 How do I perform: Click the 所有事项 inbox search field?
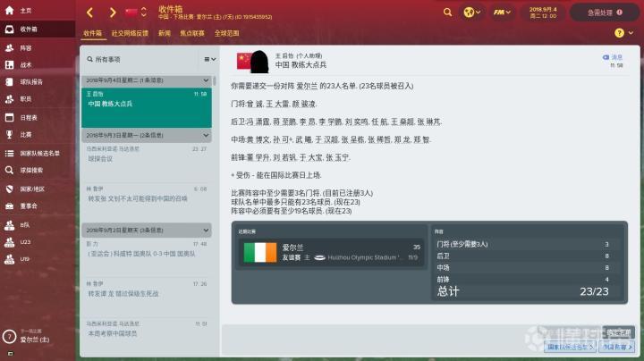(144, 60)
